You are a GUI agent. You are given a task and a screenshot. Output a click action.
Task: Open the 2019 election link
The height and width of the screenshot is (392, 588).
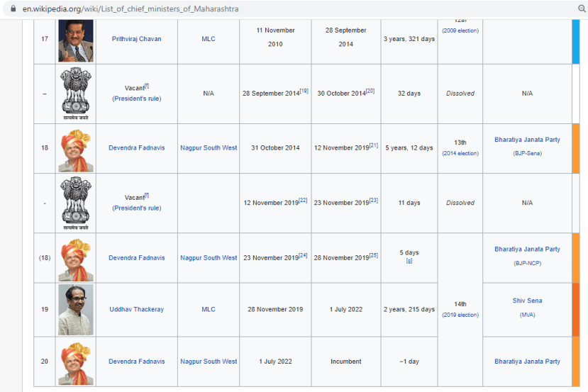pyautogui.click(x=460, y=315)
